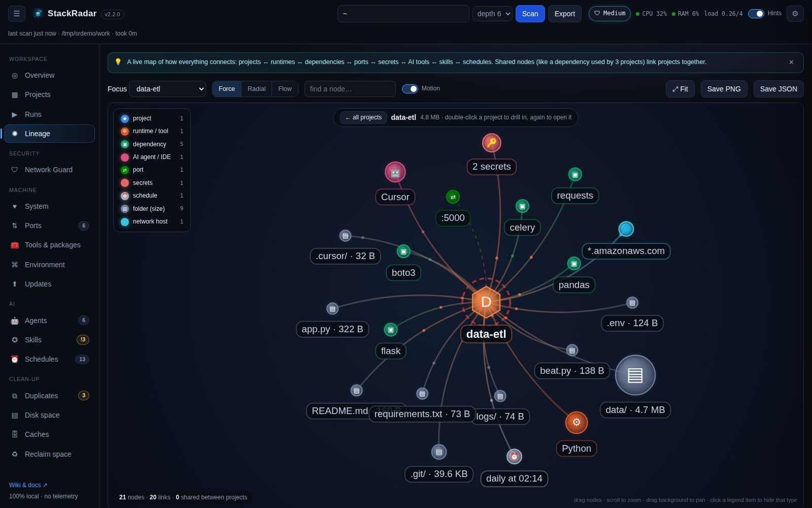
Task: Select the celery dependency node icon
Action: pos(522,206)
